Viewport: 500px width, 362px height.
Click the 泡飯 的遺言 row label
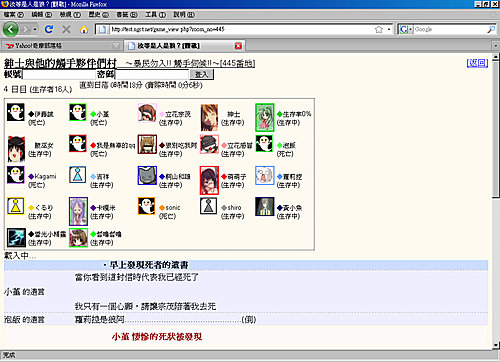[24, 320]
